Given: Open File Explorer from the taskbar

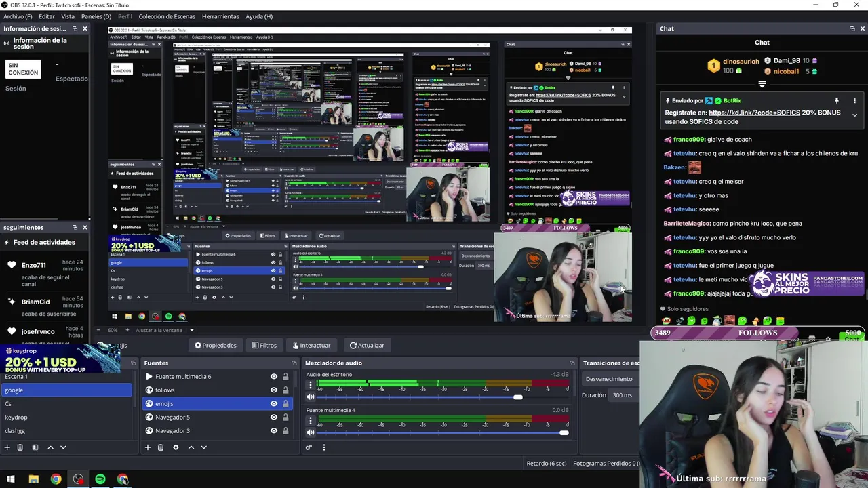Looking at the screenshot, I should coord(33,479).
